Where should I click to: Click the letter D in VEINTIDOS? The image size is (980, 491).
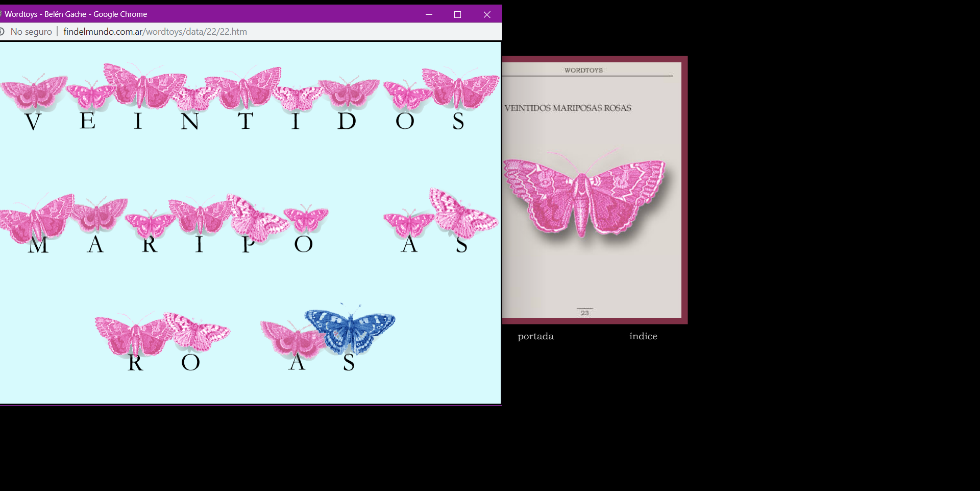[347, 121]
